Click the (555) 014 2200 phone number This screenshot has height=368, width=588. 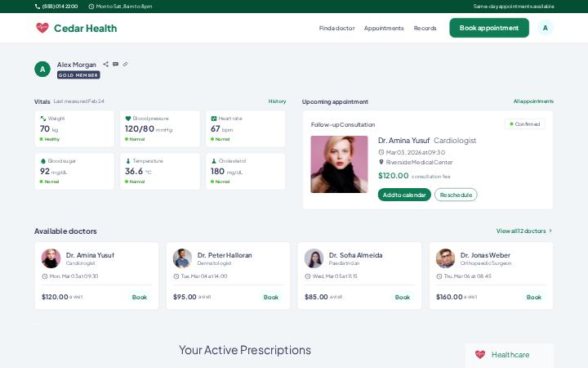pos(60,7)
